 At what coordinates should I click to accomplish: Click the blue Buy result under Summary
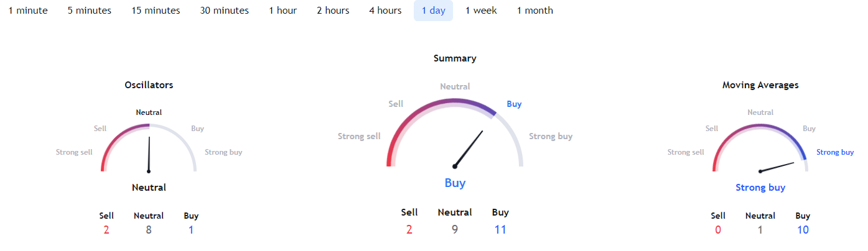click(x=455, y=183)
